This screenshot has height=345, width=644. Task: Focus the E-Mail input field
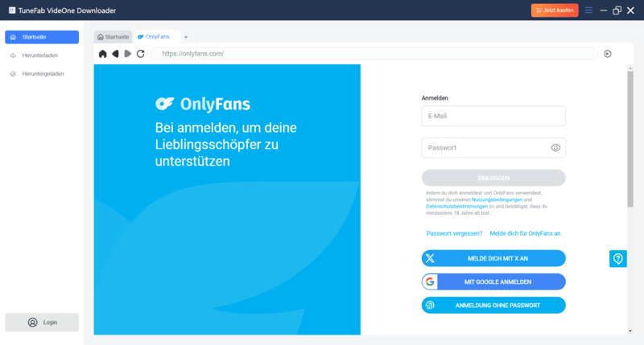tap(493, 116)
